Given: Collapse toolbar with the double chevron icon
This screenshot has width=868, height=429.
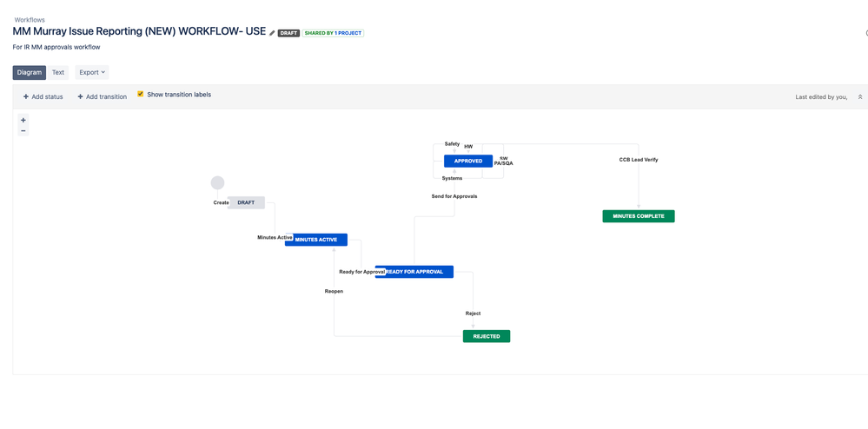Looking at the screenshot, I should (859, 97).
